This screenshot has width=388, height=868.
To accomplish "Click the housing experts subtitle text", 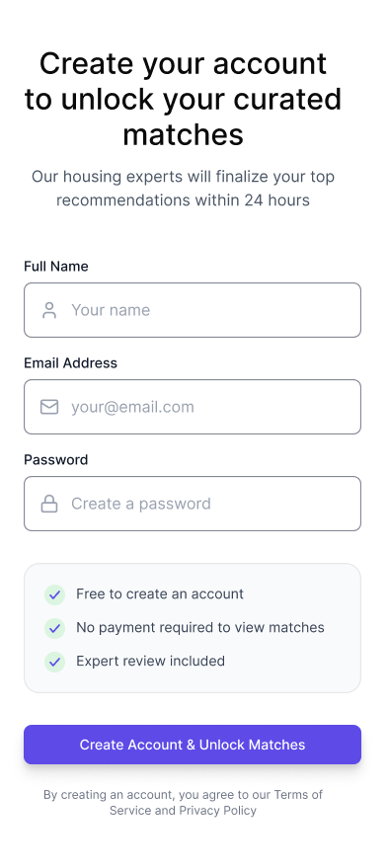I will (x=183, y=189).
